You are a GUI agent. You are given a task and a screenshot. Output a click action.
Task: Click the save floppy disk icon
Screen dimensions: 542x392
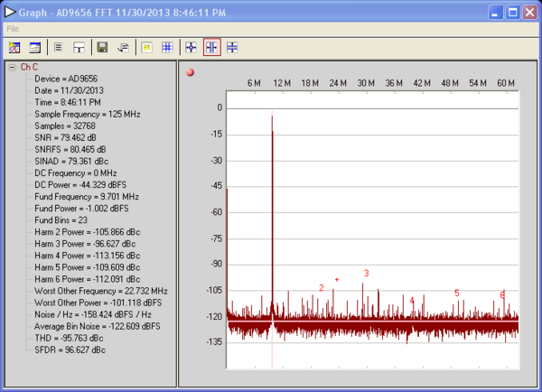(102, 47)
